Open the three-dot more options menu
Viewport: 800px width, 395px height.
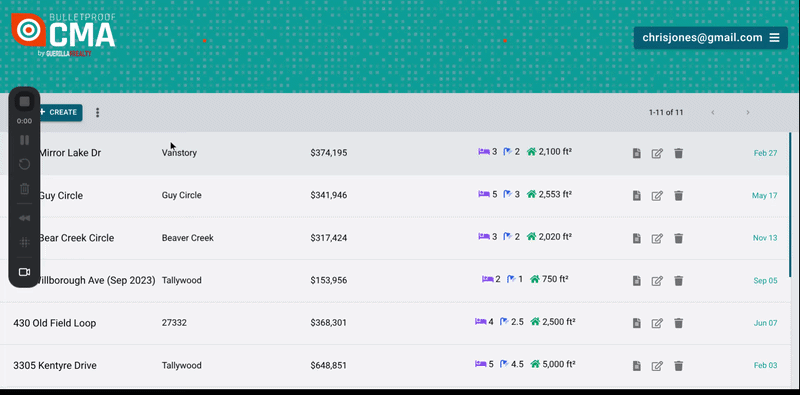(x=97, y=112)
